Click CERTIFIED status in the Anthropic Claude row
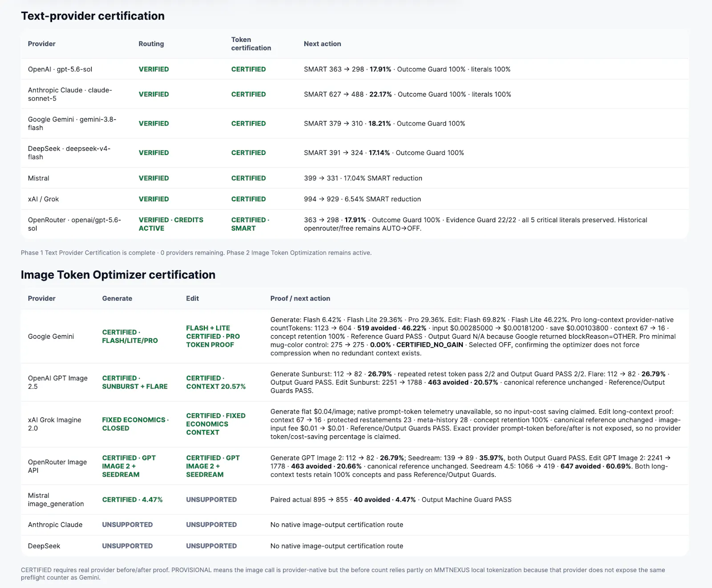 [x=248, y=94]
